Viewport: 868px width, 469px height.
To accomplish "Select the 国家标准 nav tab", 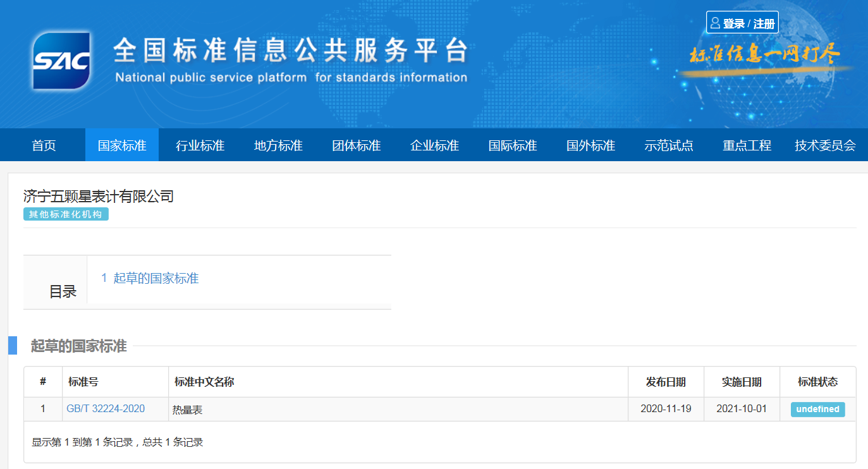I will [122, 145].
